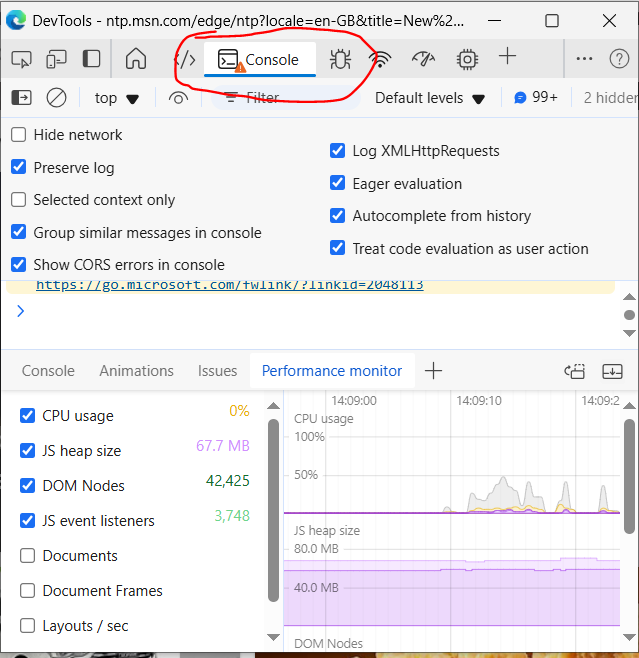Click the console prompt chevron
Screen dimensions: 639x658
coord(20,311)
